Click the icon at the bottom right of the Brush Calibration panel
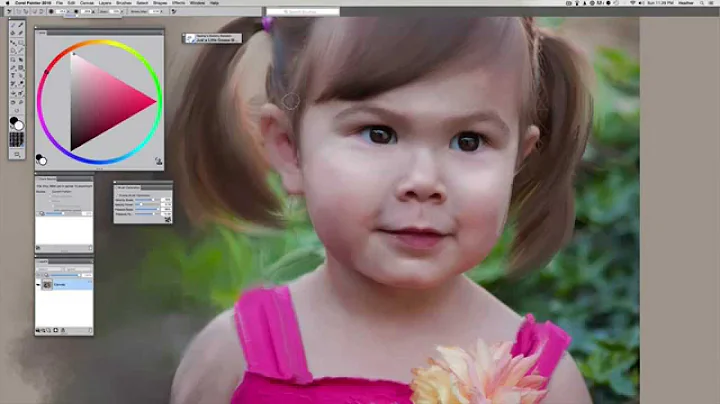Viewport: 720px width, 404px height. click(168, 219)
